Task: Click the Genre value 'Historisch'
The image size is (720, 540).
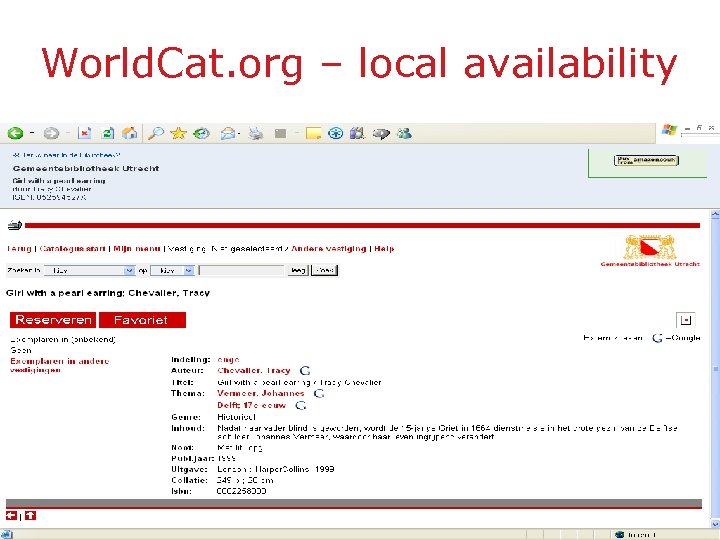Action: pyautogui.click(x=236, y=417)
